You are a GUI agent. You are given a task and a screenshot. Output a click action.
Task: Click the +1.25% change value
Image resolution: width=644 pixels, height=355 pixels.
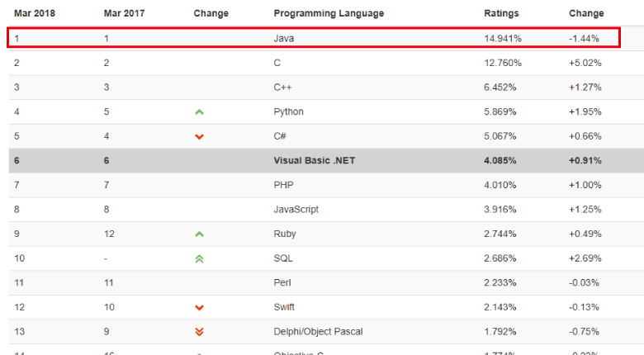[x=585, y=210]
